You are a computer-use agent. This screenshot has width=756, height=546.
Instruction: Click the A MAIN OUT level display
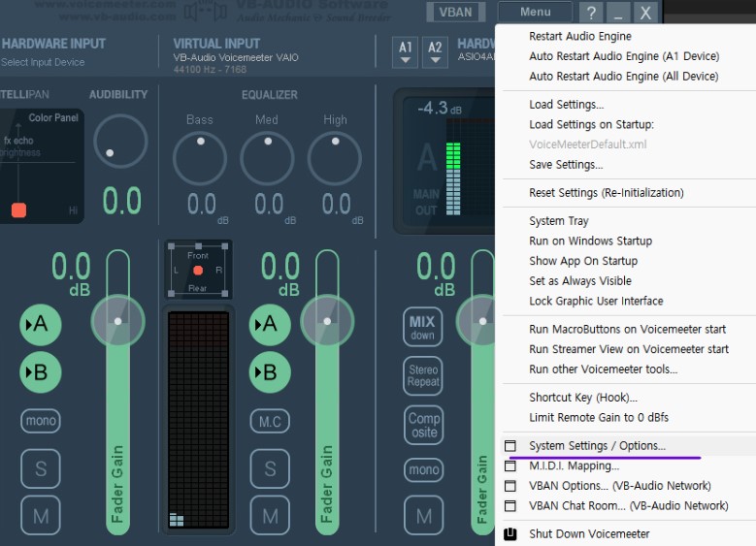coord(447,161)
